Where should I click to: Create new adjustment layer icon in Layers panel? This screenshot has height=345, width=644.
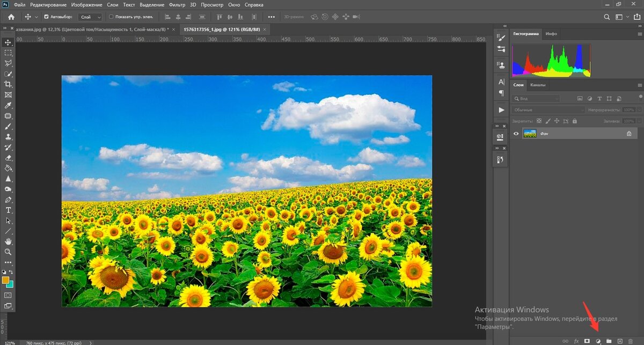point(598,341)
